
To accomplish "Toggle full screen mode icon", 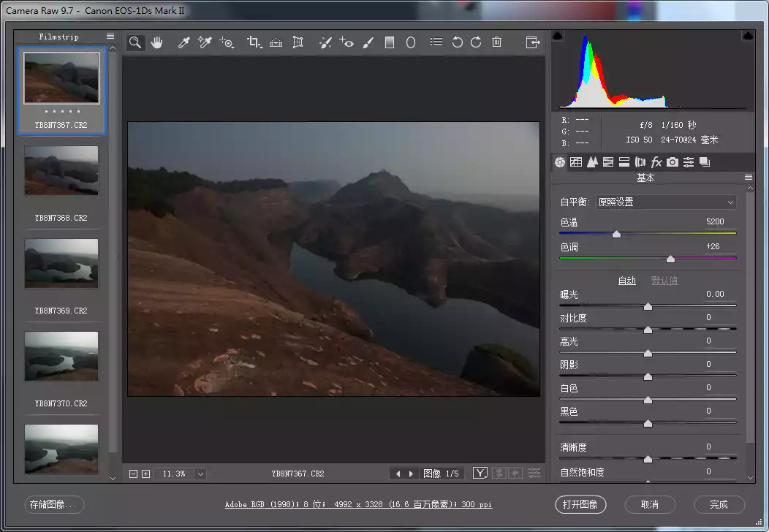I will [x=532, y=43].
